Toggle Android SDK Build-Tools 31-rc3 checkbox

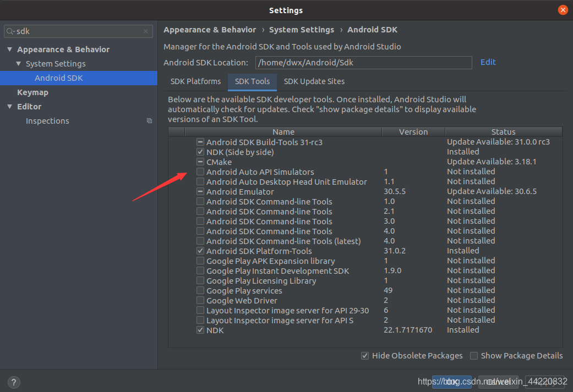[200, 142]
